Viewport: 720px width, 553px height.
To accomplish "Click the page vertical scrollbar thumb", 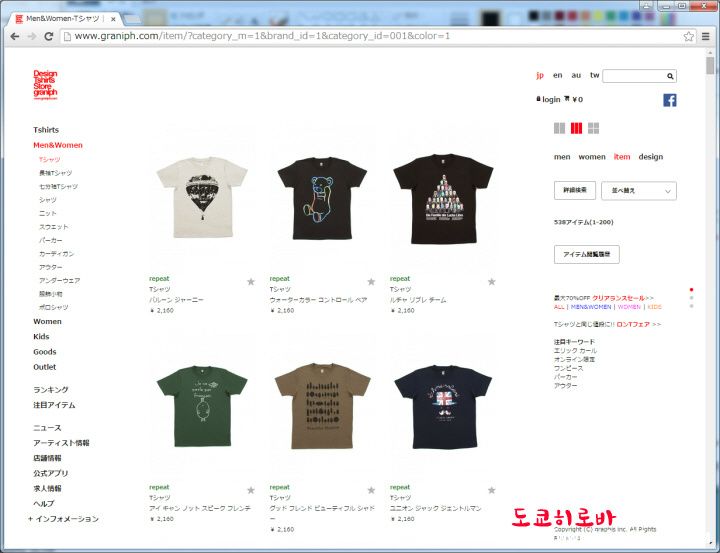I will point(710,66).
